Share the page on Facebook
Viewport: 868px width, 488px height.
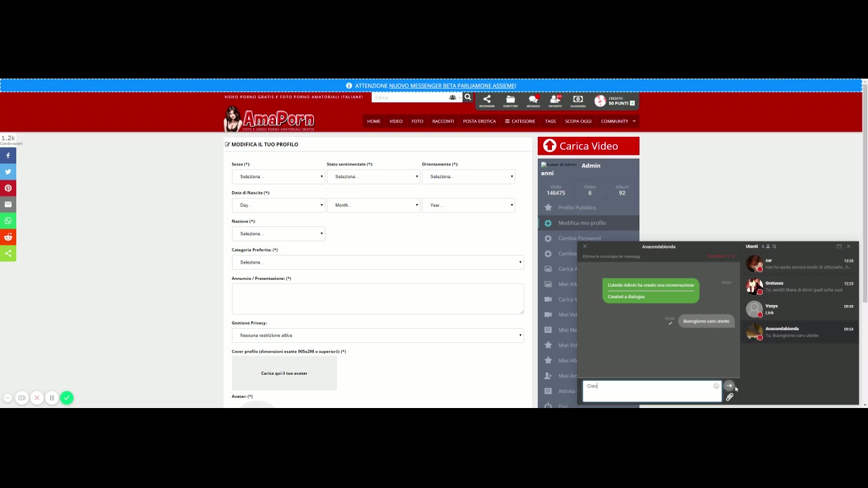tap(8, 156)
